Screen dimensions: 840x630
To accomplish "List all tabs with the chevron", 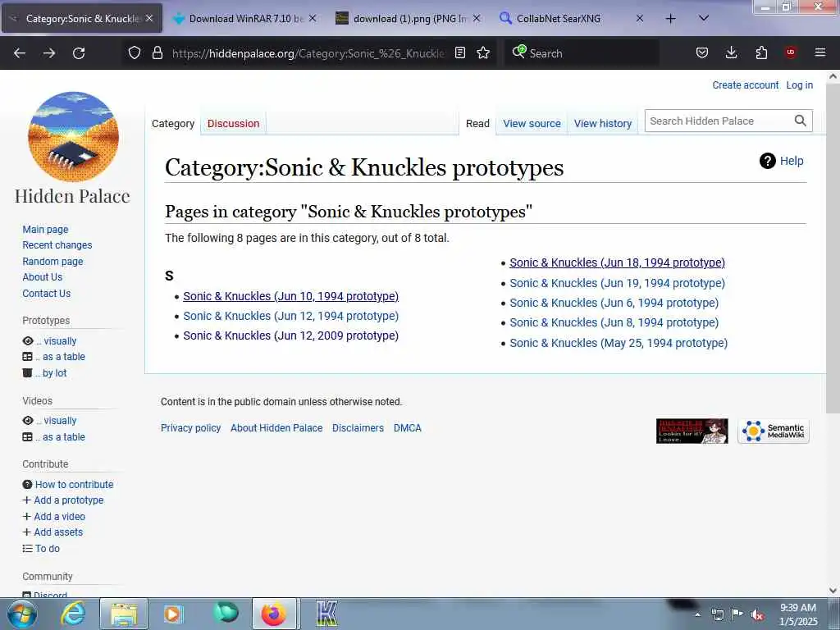I will point(704,18).
